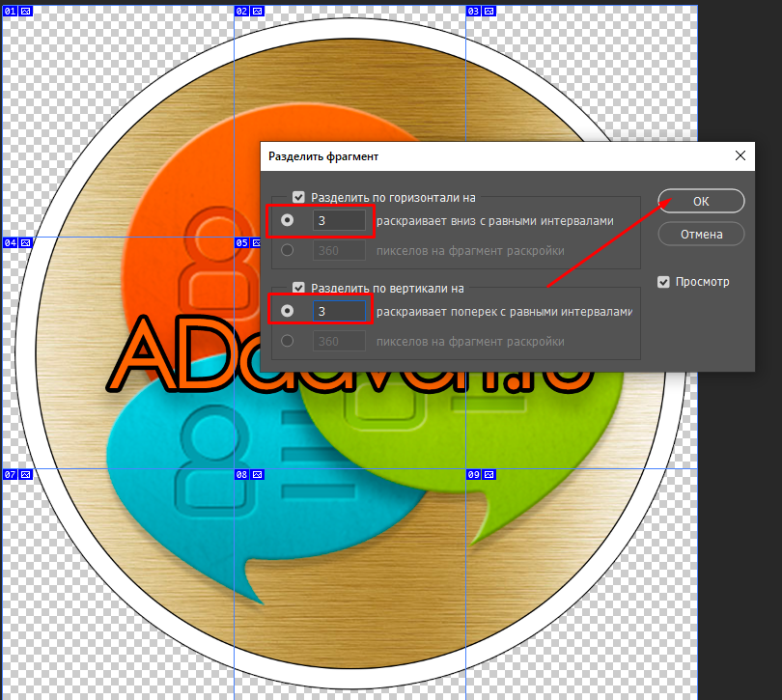Select equal-intervals radio for horizontal division
This screenshot has width=782, height=700.
click(288, 220)
